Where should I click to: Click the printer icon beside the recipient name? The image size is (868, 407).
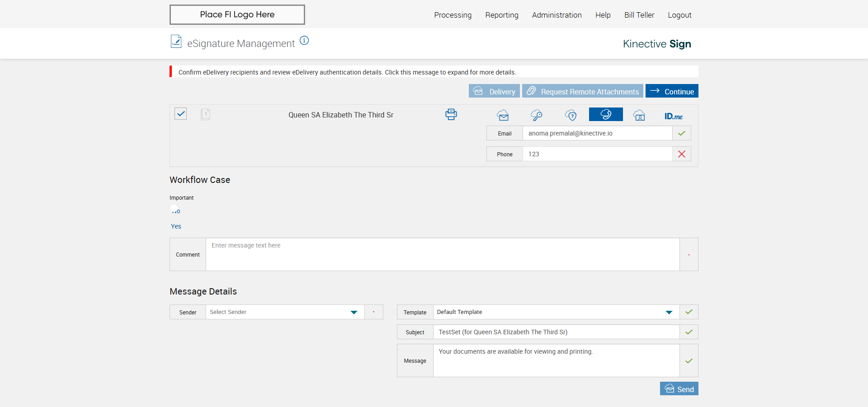pyautogui.click(x=451, y=114)
